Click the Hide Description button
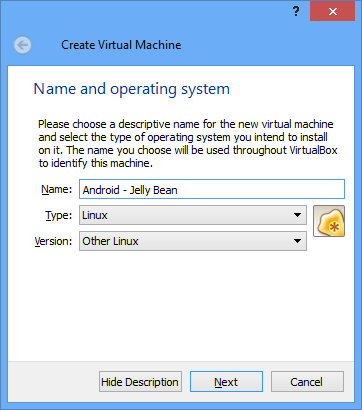This screenshot has width=362, height=410. (140, 382)
